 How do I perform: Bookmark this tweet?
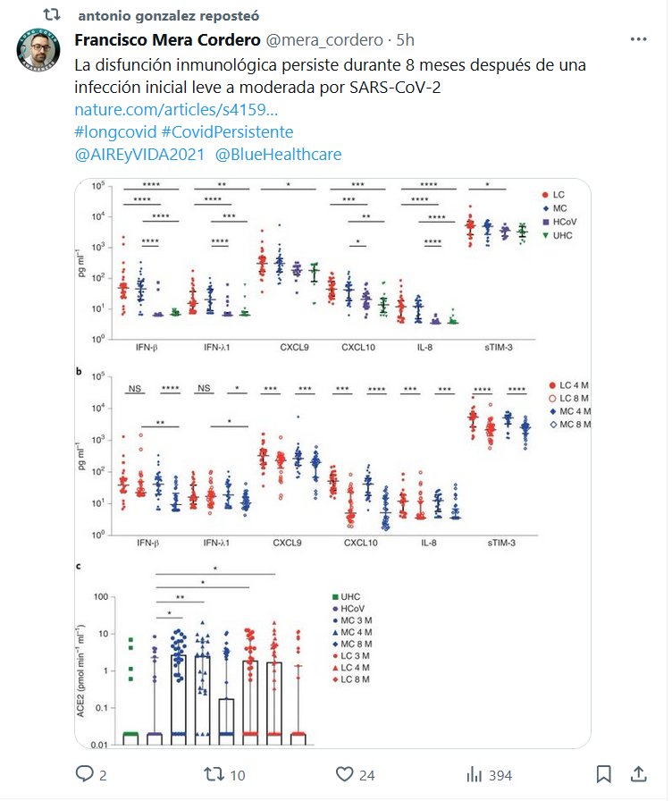point(604,773)
